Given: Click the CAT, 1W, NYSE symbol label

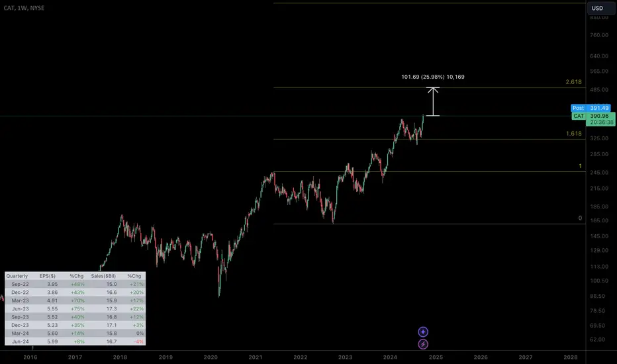Looking at the screenshot, I should click(24, 8).
